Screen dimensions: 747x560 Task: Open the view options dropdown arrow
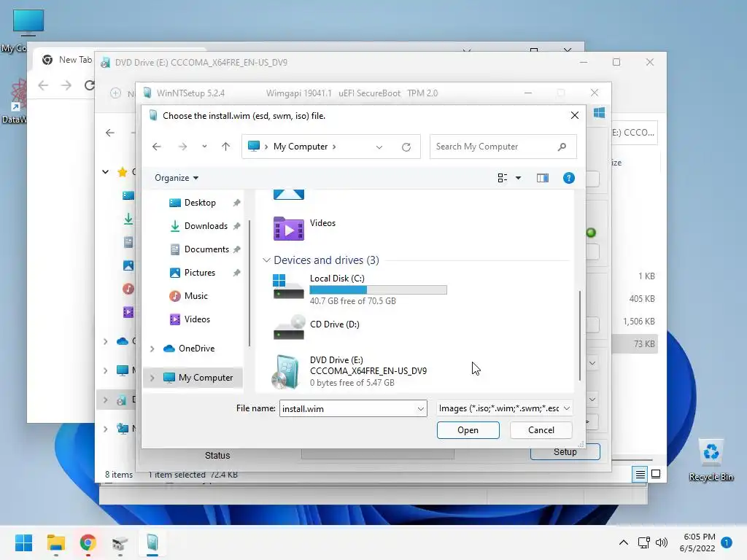click(519, 178)
